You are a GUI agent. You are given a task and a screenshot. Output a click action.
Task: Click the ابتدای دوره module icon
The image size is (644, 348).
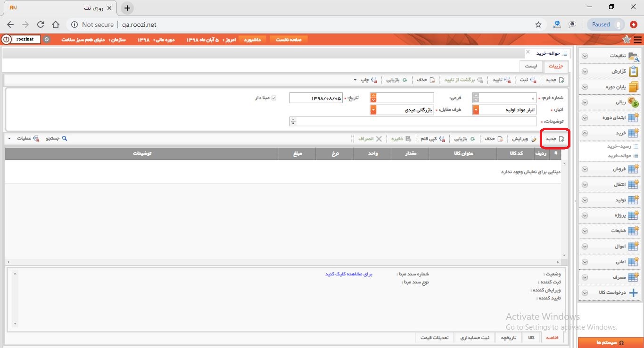(633, 118)
